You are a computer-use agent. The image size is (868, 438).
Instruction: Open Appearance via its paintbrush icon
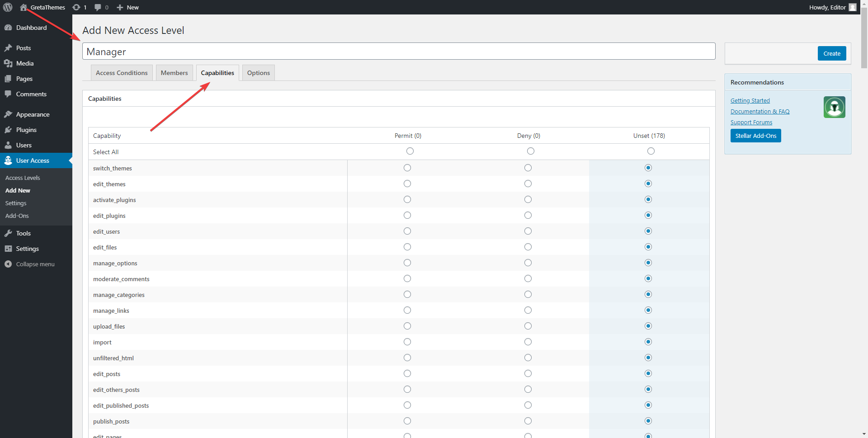point(8,114)
